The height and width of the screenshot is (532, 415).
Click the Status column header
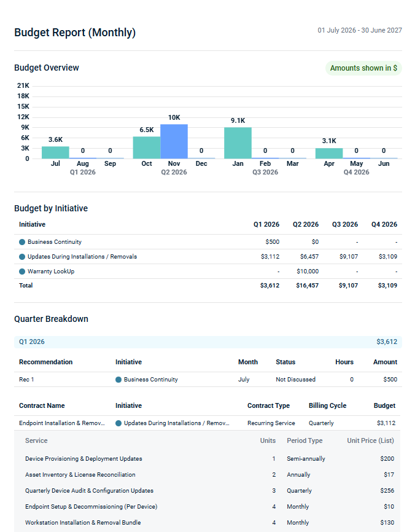pyautogui.click(x=285, y=362)
